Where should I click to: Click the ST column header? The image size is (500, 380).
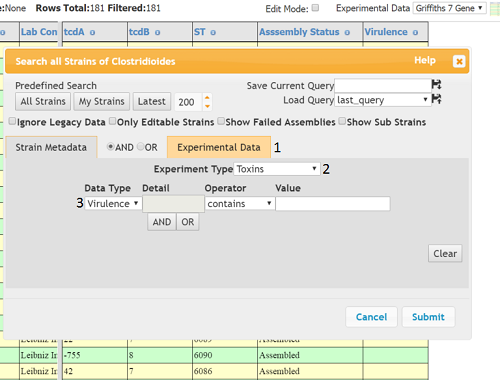click(x=225, y=32)
